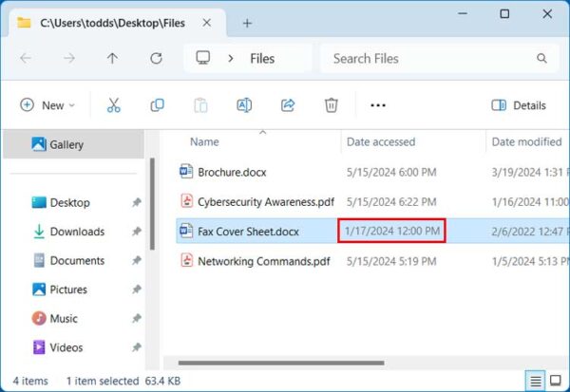The height and width of the screenshot is (392, 570).
Task: Maximize the File Explorer window
Action: click(x=504, y=14)
